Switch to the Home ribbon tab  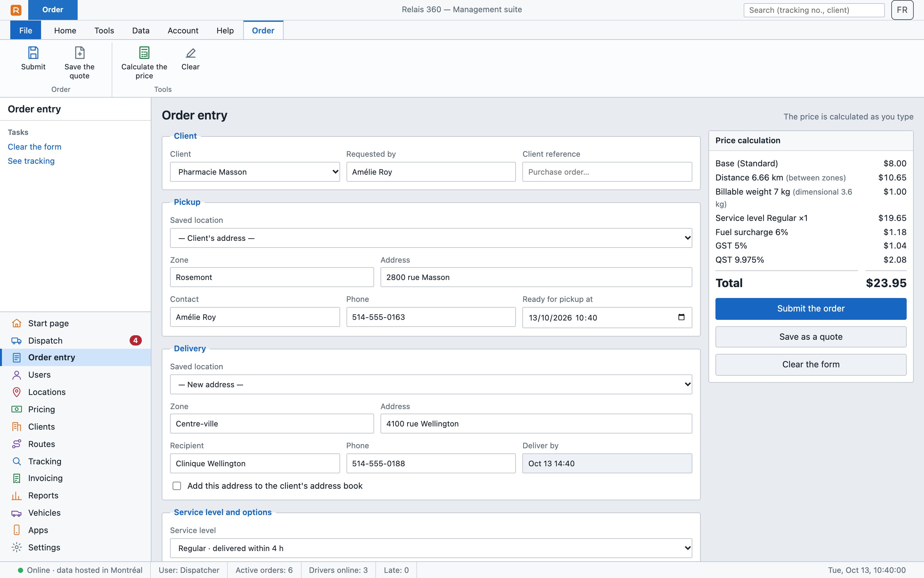click(65, 30)
